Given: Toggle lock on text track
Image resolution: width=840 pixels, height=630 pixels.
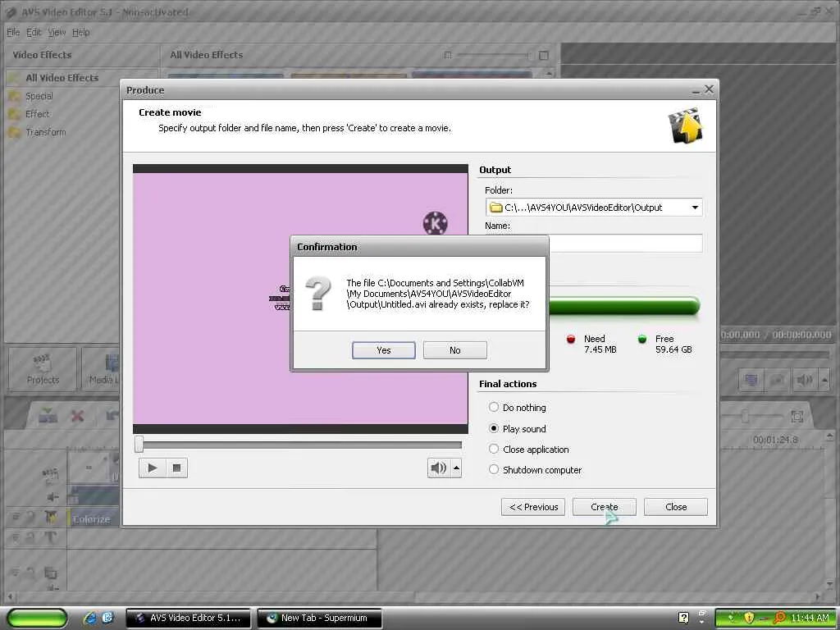Looking at the screenshot, I should click(x=31, y=537).
